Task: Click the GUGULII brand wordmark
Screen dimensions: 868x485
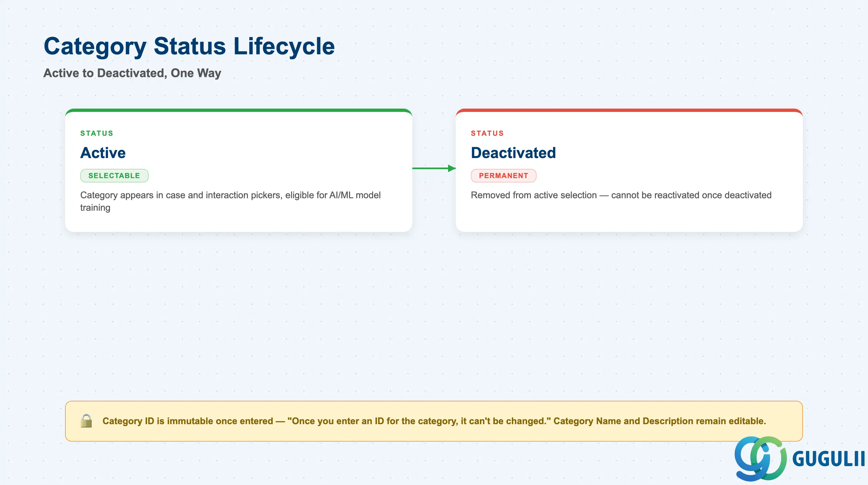Action: [829, 459]
